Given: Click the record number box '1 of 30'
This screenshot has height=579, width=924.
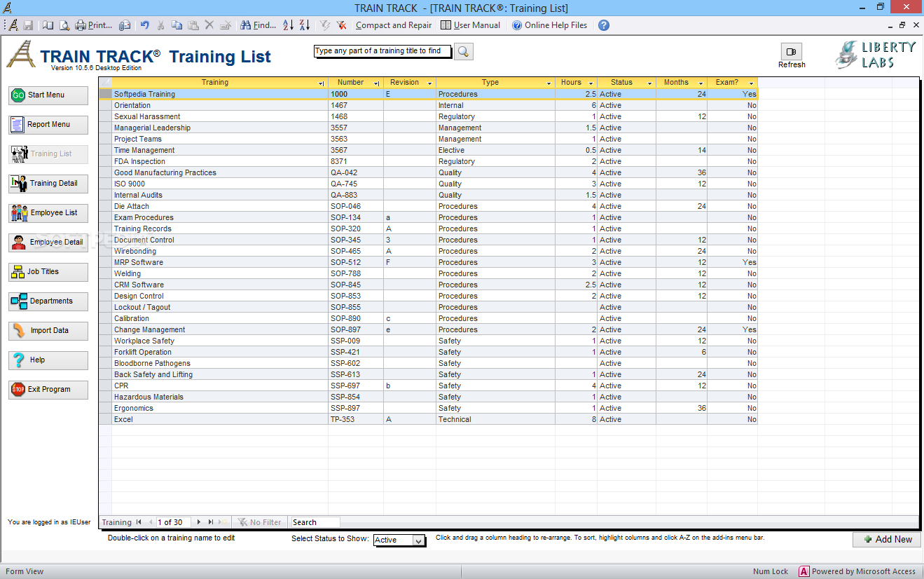Looking at the screenshot, I should coord(174,522).
